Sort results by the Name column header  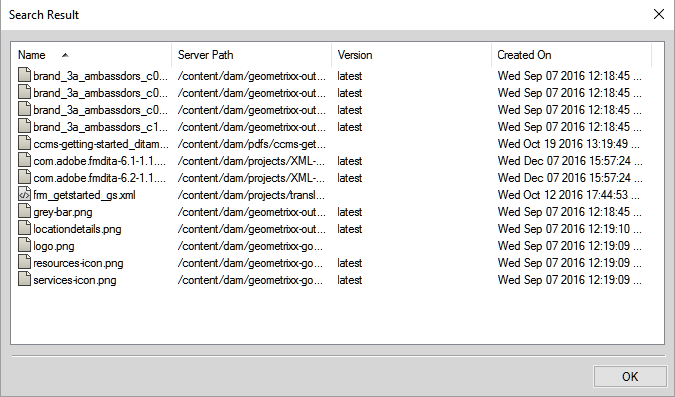pyautogui.click(x=91, y=55)
